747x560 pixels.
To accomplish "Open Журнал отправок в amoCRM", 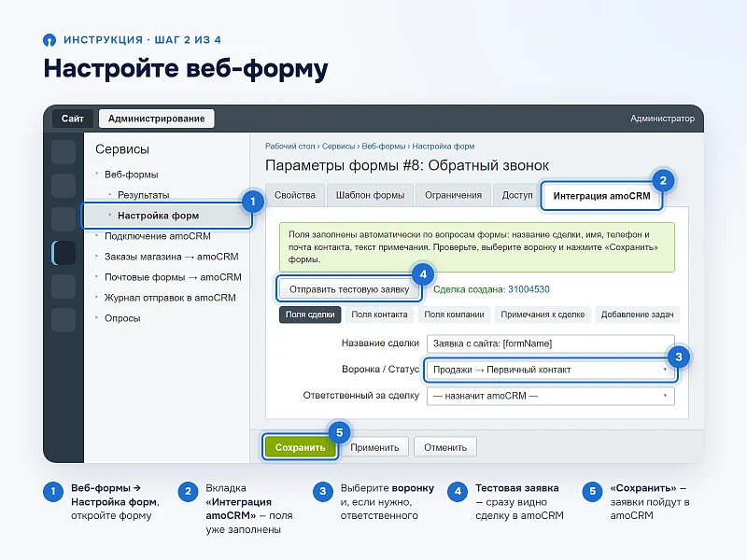I will [x=170, y=298].
